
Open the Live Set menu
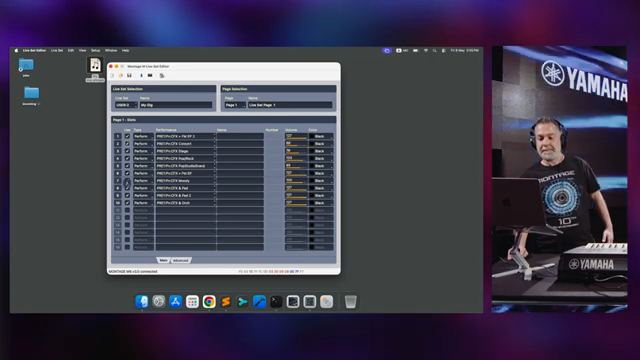[x=57, y=51]
